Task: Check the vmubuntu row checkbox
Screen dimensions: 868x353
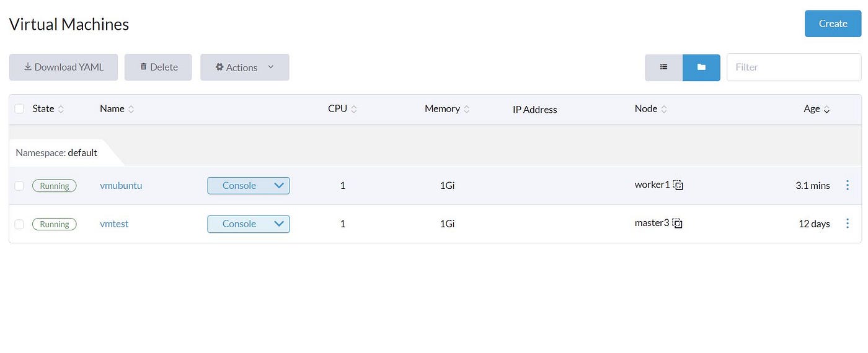Action: (19, 186)
